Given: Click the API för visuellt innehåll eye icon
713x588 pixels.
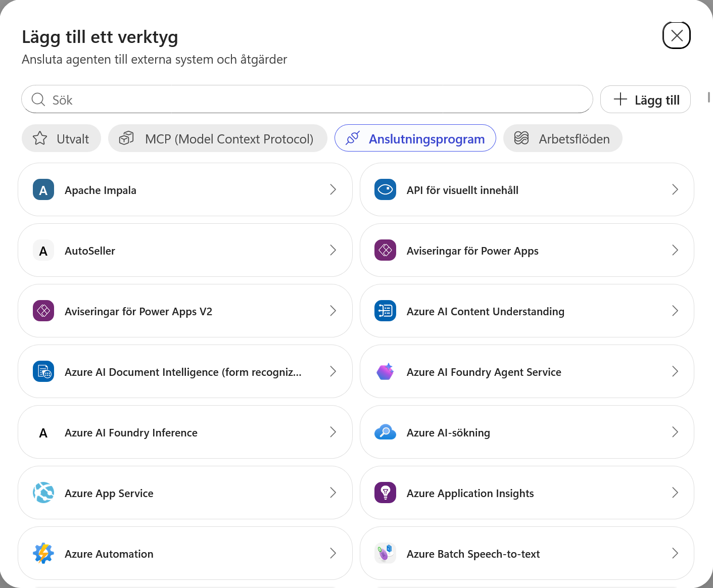Looking at the screenshot, I should click(x=386, y=190).
